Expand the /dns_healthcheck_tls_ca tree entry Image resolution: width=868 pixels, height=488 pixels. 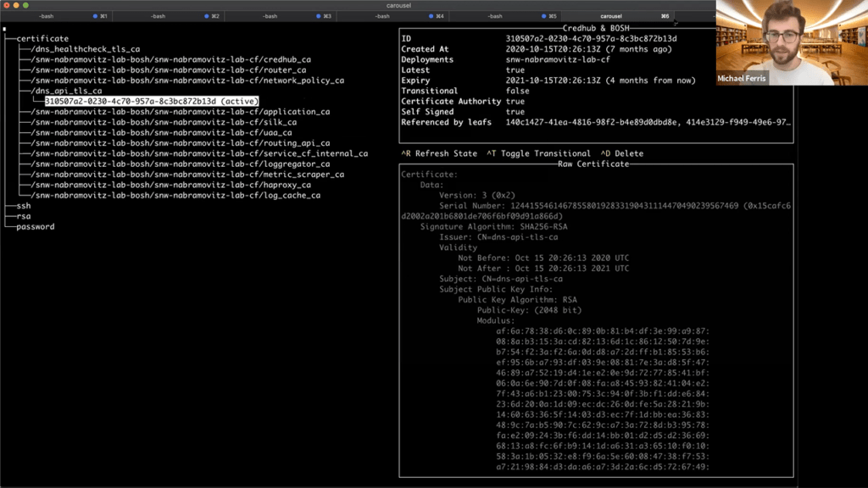pyautogui.click(x=86, y=49)
